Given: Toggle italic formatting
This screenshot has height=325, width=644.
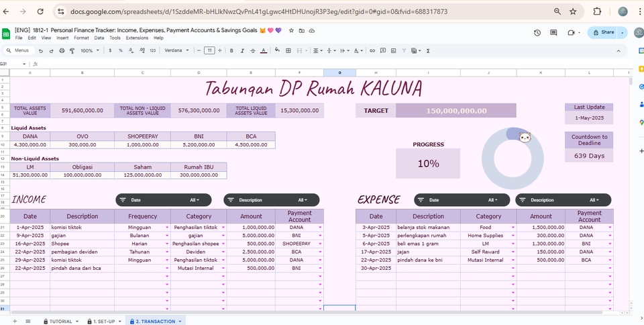Looking at the screenshot, I should pyautogui.click(x=242, y=50).
